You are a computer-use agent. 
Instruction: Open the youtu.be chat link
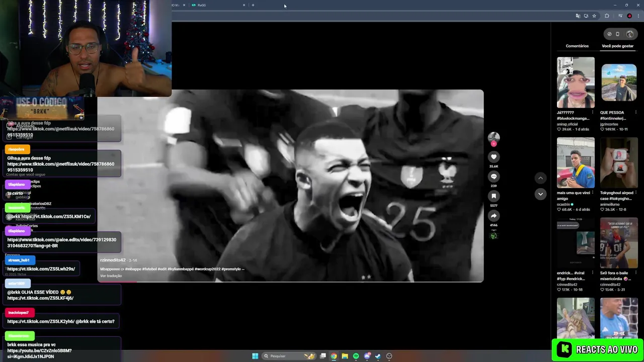39,353
